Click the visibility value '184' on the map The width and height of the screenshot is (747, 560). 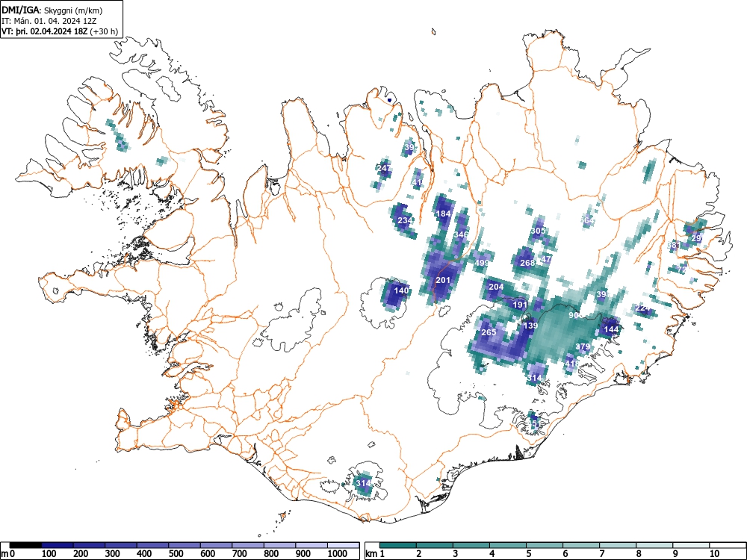(x=444, y=214)
